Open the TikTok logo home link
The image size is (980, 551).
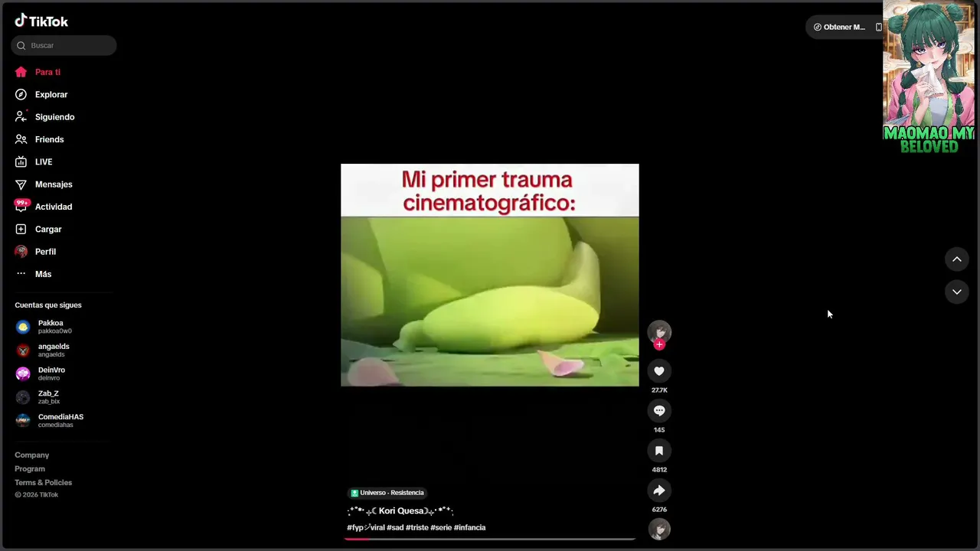pos(41,21)
